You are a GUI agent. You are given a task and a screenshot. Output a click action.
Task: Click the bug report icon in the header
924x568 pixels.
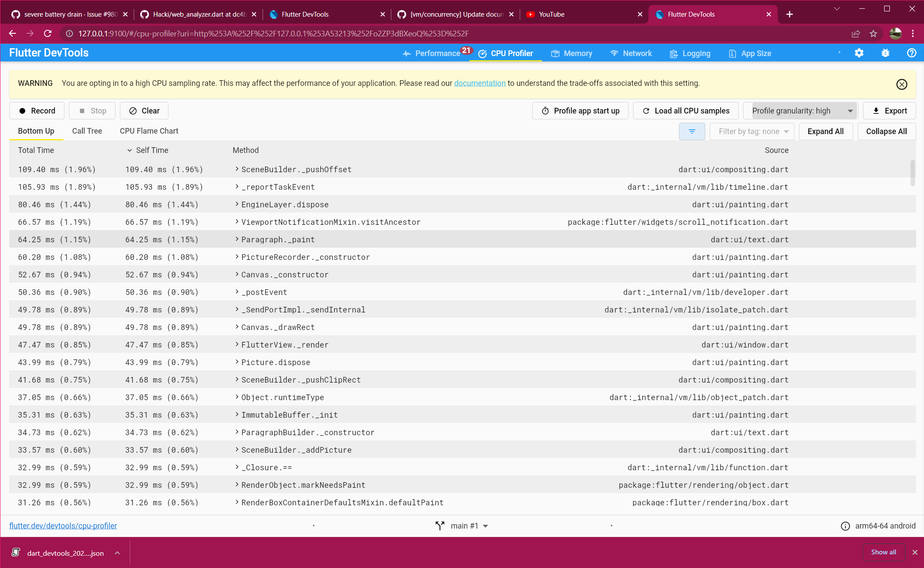(x=885, y=53)
